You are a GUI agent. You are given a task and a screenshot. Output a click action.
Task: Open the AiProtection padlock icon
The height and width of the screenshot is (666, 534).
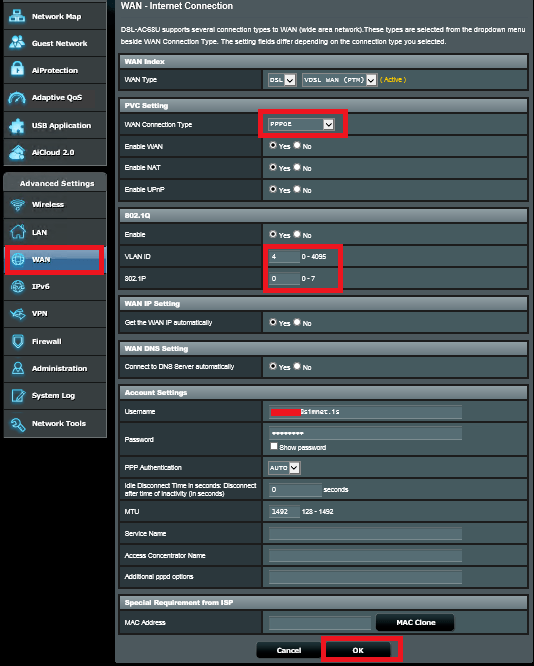point(17,69)
